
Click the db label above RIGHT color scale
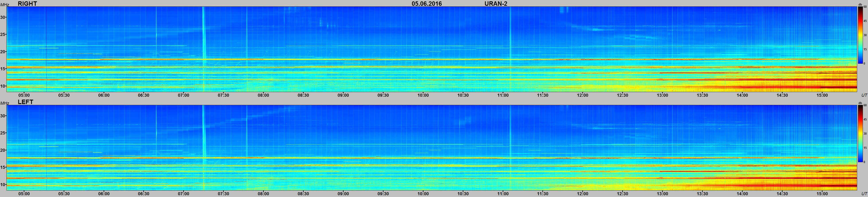coord(860,5)
